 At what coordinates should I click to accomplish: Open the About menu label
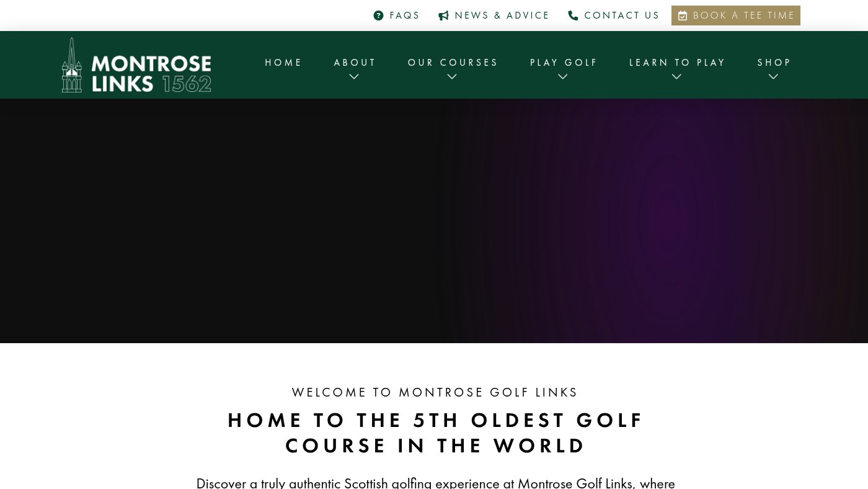point(355,63)
